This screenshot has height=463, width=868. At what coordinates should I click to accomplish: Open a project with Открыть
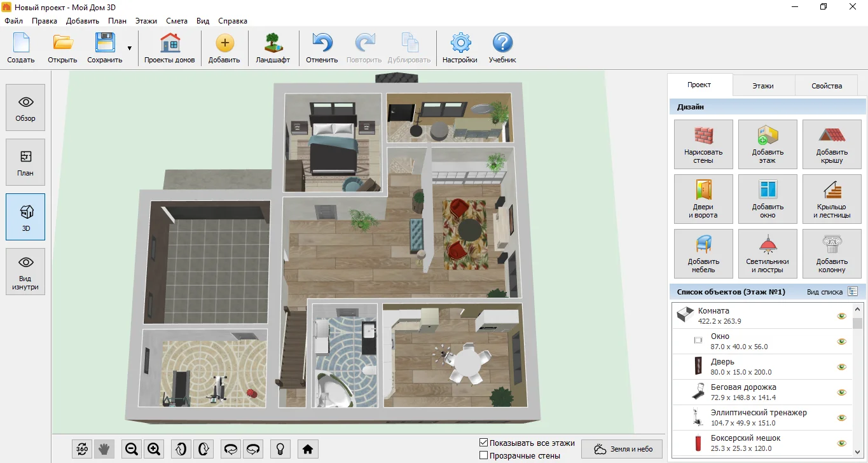pyautogui.click(x=62, y=48)
